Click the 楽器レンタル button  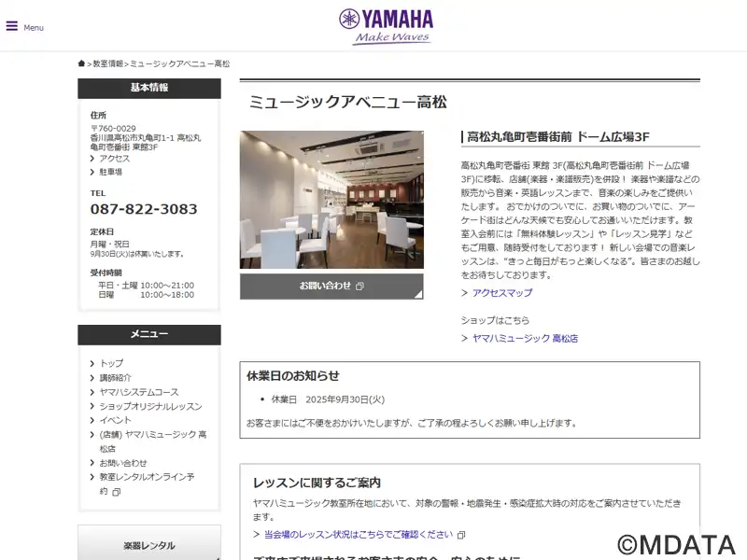pyautogui.click(x=149, y=545)
